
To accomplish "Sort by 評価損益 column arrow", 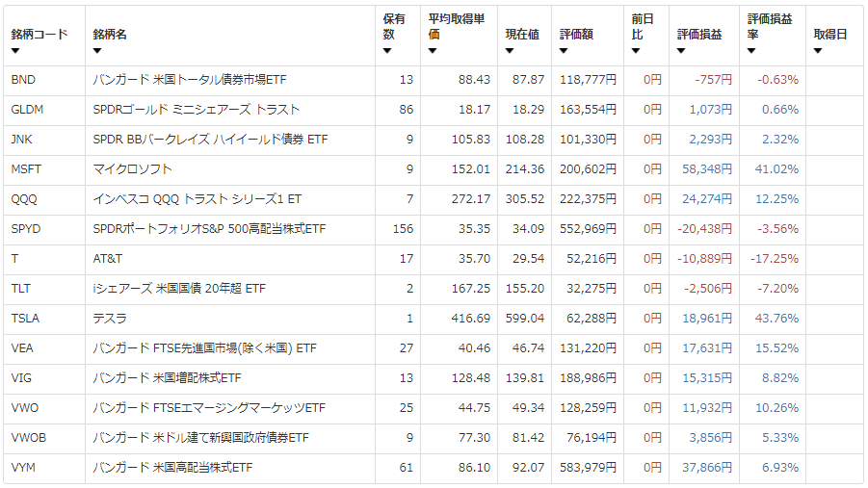I will tap(681, 51).
